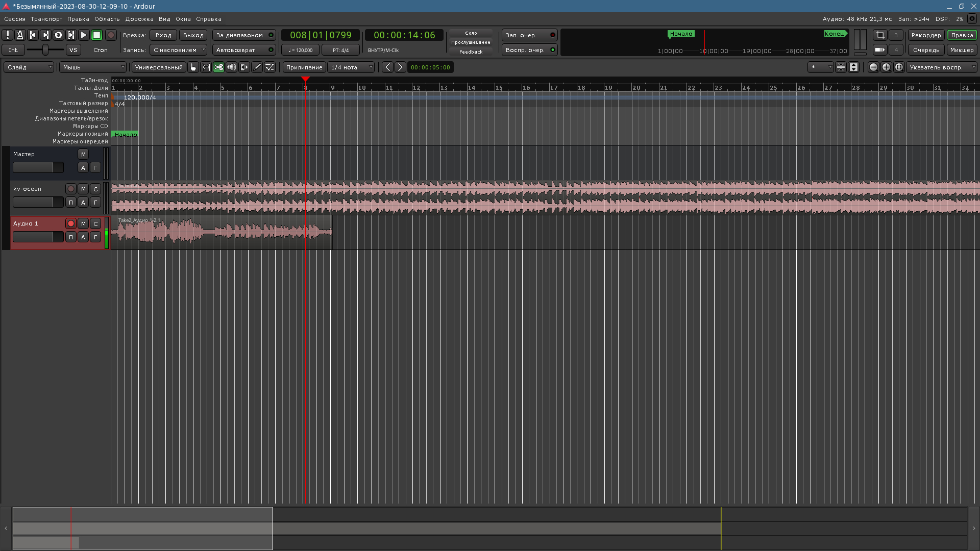
Task: Toggle loop playback icon
Action: coord(58,35)
